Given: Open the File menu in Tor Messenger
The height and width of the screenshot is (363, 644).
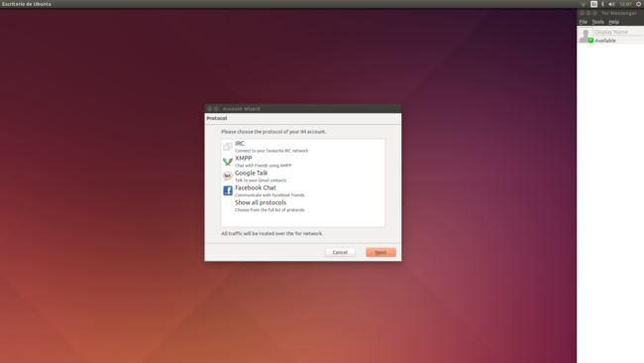Looking at the screenshot, I should pyautogui.click(x=584, y=22).
